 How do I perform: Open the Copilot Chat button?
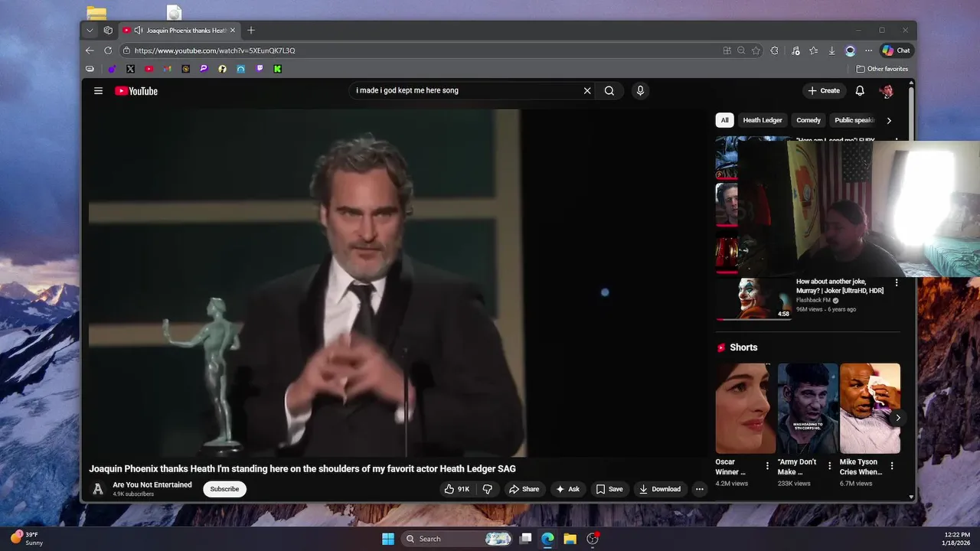pyautogui.click(x=896, y=51)
